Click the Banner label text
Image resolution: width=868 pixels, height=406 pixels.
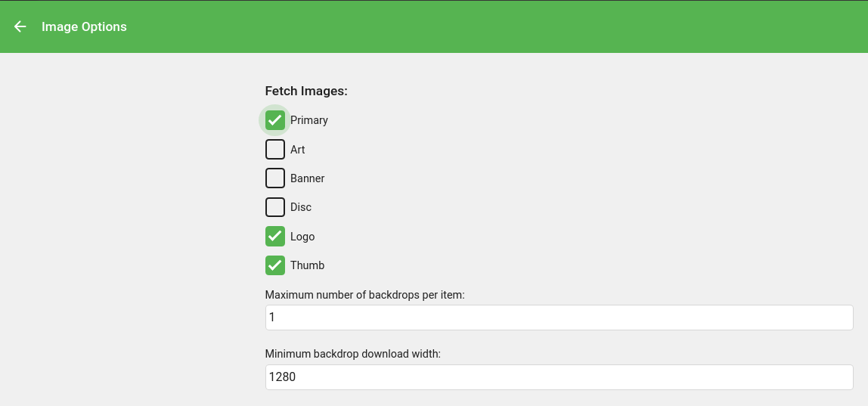click(308, 178)
